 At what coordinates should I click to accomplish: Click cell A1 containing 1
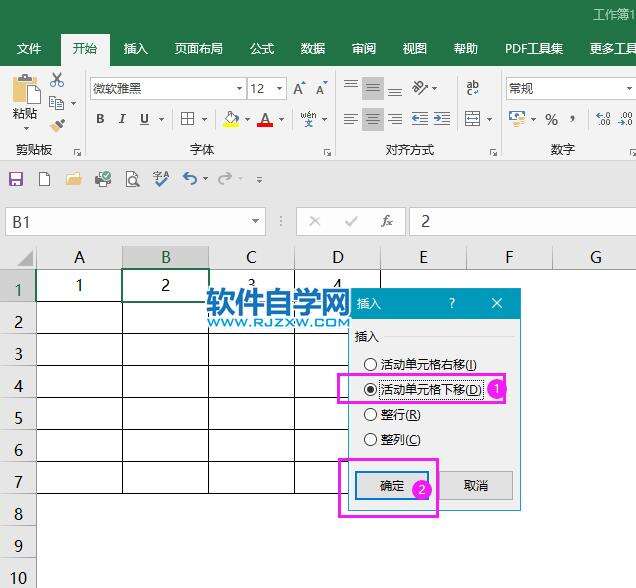[79, 285]
